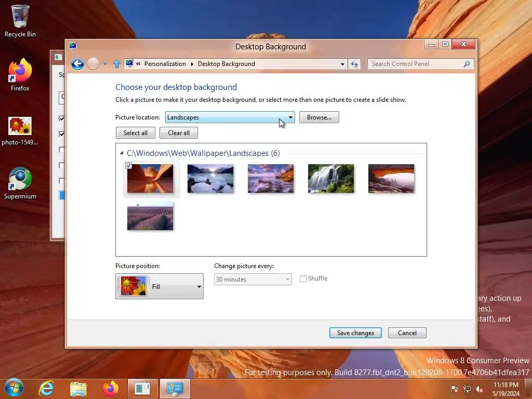
Task: Expand the breadcrumb overflow chevron
Action: tap(138, 63)
